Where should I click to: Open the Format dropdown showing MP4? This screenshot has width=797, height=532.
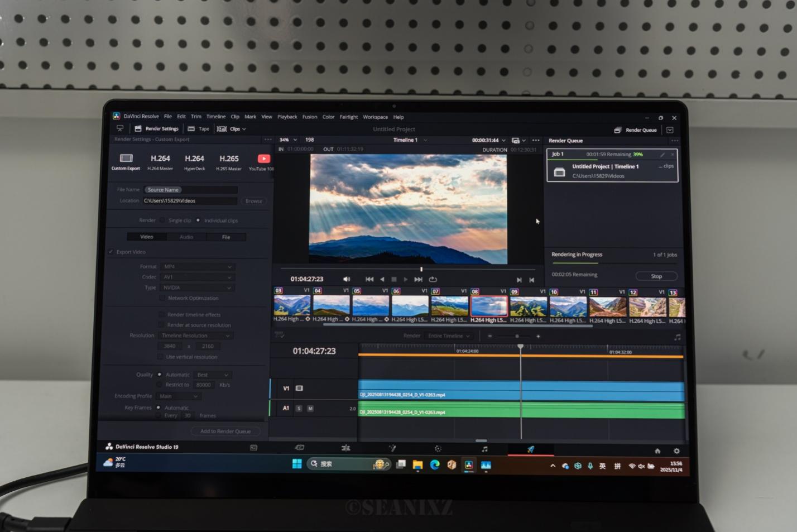click(197, 267)
